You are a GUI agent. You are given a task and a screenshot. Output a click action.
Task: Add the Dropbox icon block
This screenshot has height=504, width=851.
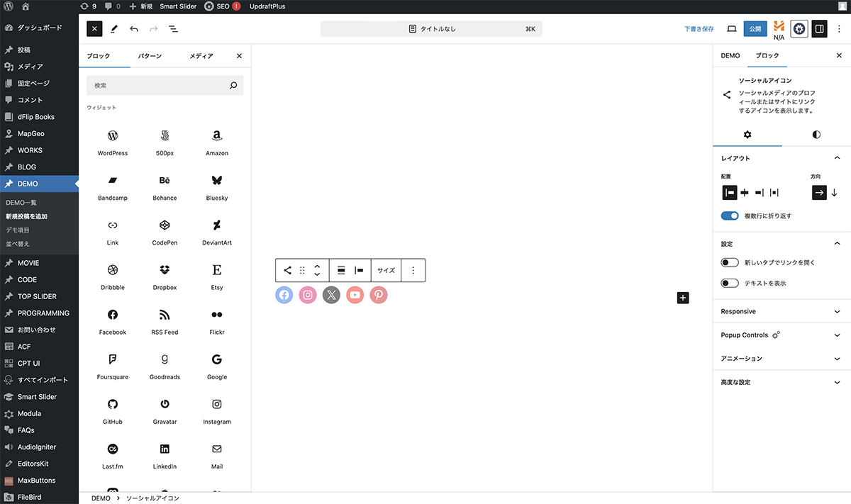coord(165,276)
